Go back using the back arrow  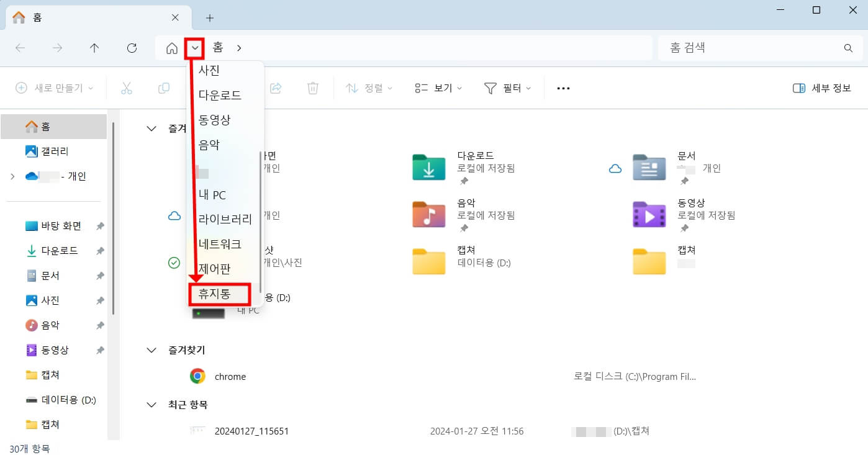(x=20, y=48)
